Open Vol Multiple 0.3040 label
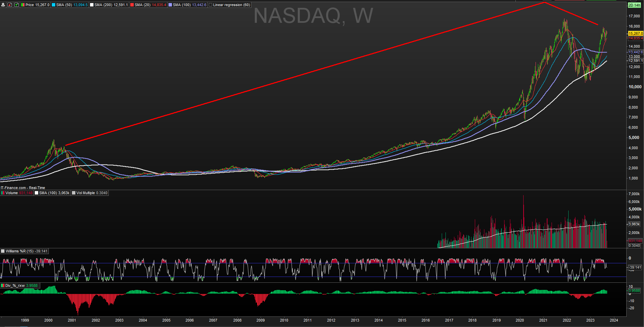This screenshot has height=327, width=644. (92, 193)
